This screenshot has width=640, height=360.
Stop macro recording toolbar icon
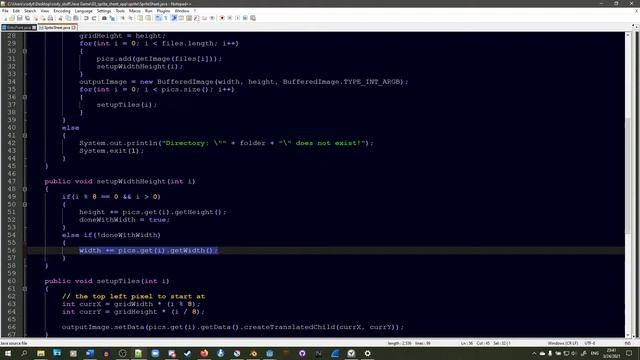(229, 18)
